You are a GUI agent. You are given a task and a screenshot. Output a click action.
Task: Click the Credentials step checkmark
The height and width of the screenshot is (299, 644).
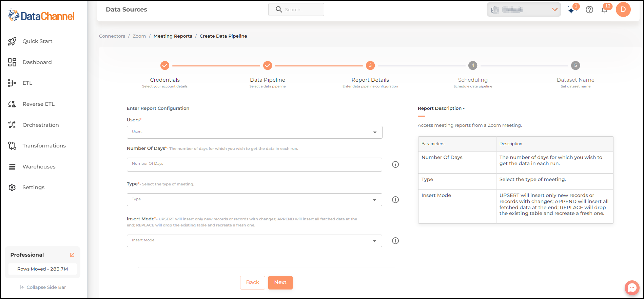tap(165, 65)
